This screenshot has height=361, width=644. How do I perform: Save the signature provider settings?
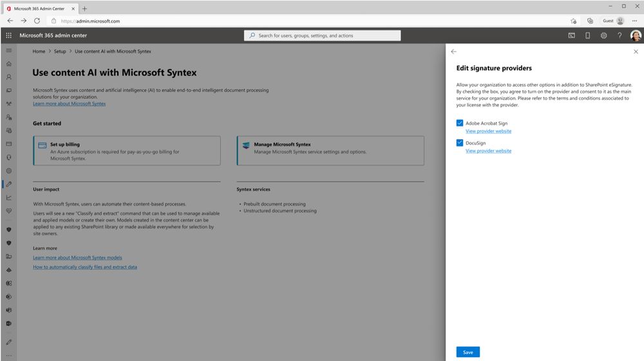tap(468, 353)
